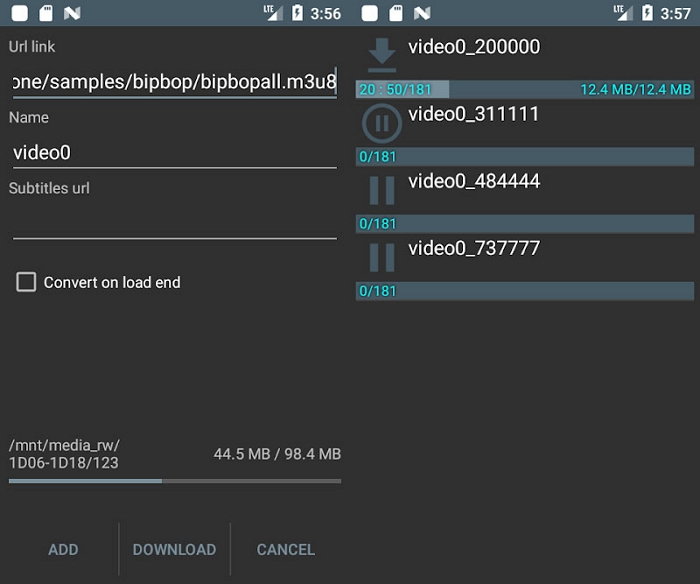
Task: Click the 0/181 progress bar under video0_311111
Action: (x=525, y=157)
